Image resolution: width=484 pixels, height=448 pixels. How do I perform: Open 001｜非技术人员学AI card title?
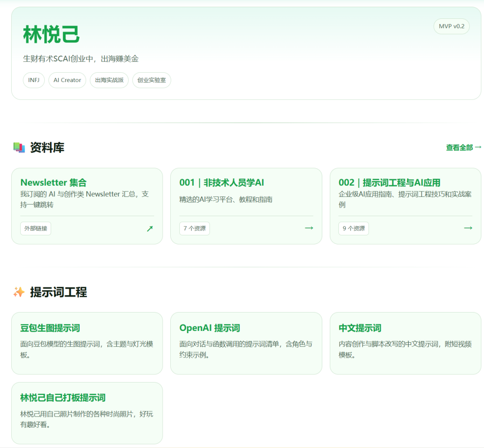222,183
